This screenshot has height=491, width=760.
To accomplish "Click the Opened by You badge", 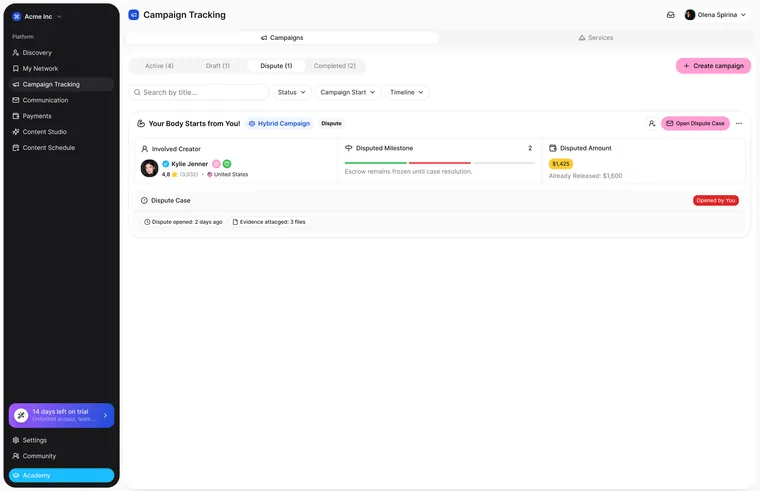I will (716, 200).
